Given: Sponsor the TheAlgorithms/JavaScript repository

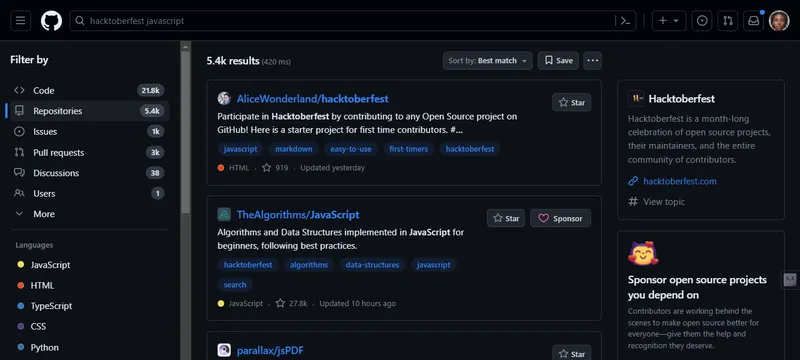Looking at the screenshot, I should tap(560, 218).
